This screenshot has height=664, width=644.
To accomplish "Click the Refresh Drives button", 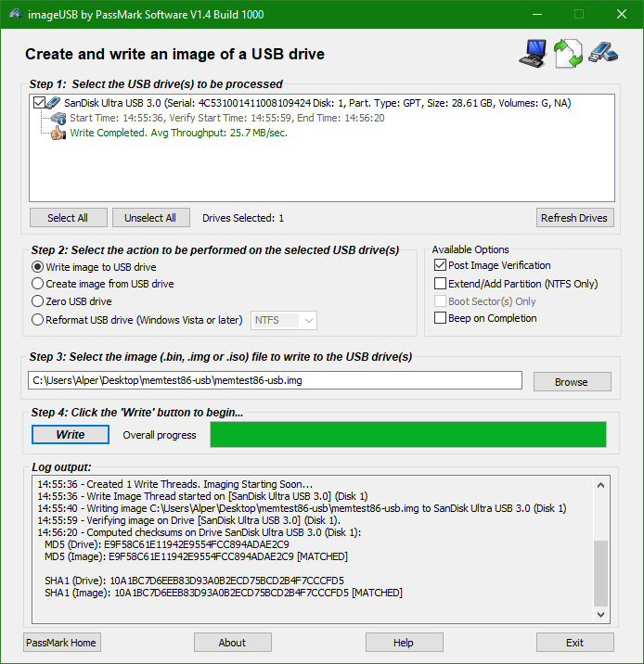I will [x=575, y=218].
